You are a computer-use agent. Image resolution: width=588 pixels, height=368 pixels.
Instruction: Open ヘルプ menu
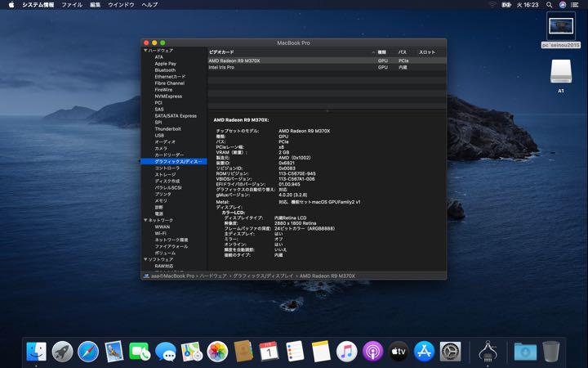point(149,5)
